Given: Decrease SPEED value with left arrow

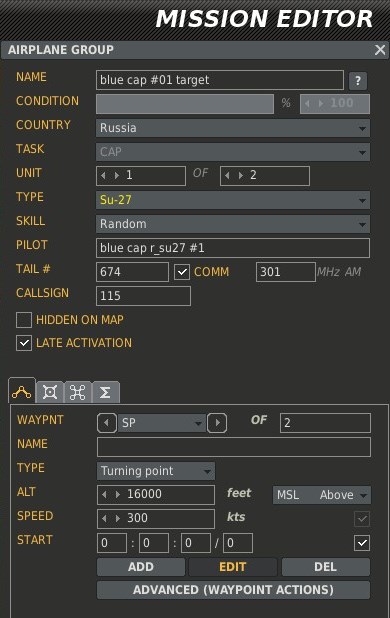Looking at the screenshot, I should (104, 518).
